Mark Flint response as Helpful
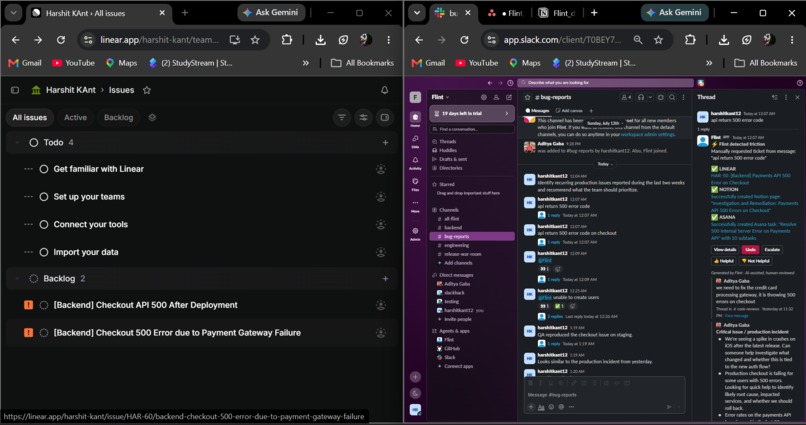 (723, 261)
